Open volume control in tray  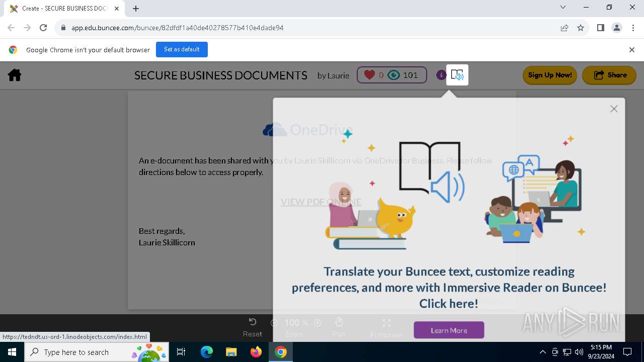[x=579, y=352]
